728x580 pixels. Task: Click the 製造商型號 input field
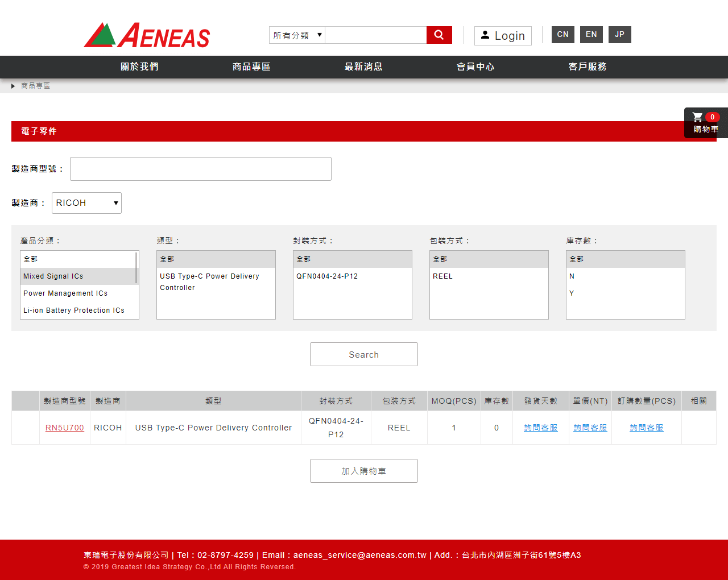click(201, 169)
